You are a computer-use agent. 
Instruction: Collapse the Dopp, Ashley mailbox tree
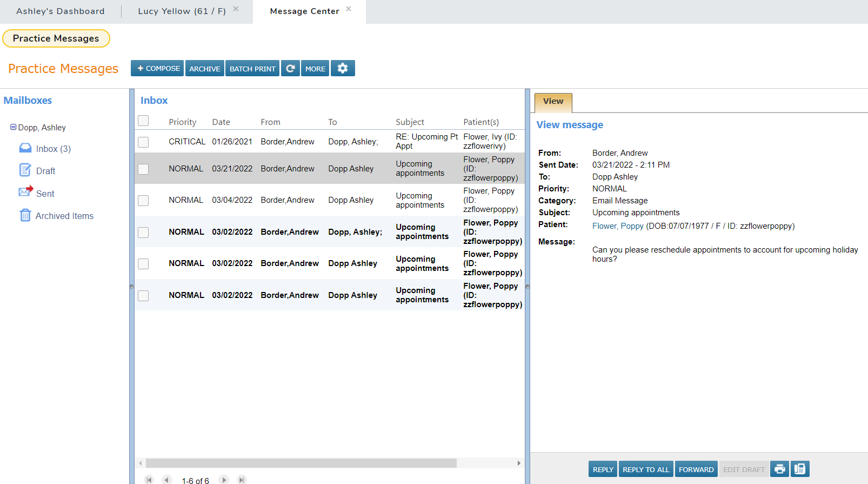[x=13, y=127]
